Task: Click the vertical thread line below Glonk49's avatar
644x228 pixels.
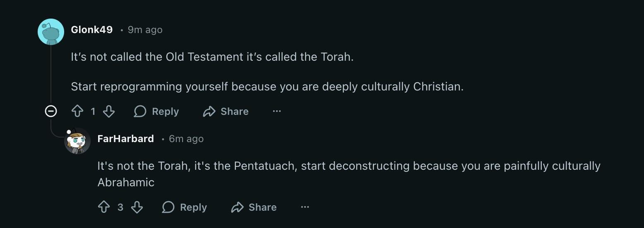Action: 51,74
